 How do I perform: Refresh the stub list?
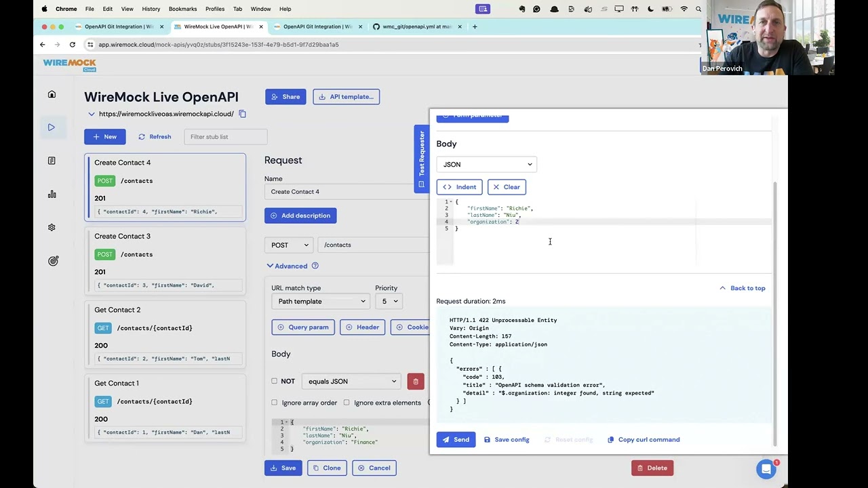[155, 137]
